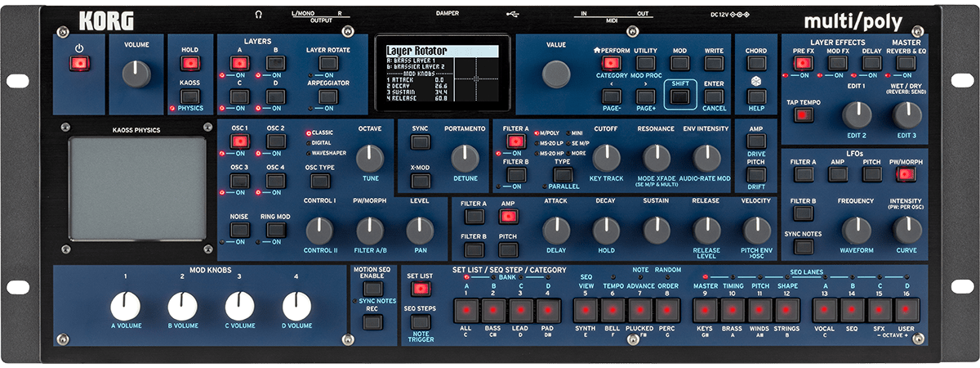Click the PERFORM button

pyautogui.click(x=609, y=63)
